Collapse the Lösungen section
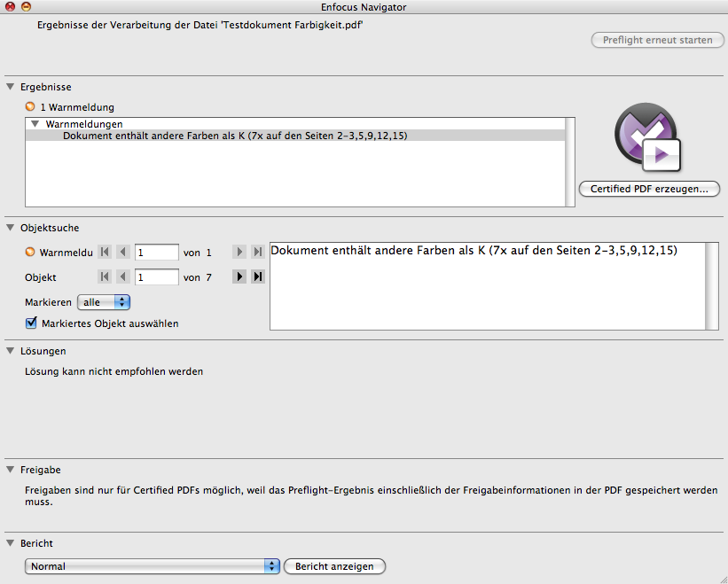 click(x=11, y=351)
